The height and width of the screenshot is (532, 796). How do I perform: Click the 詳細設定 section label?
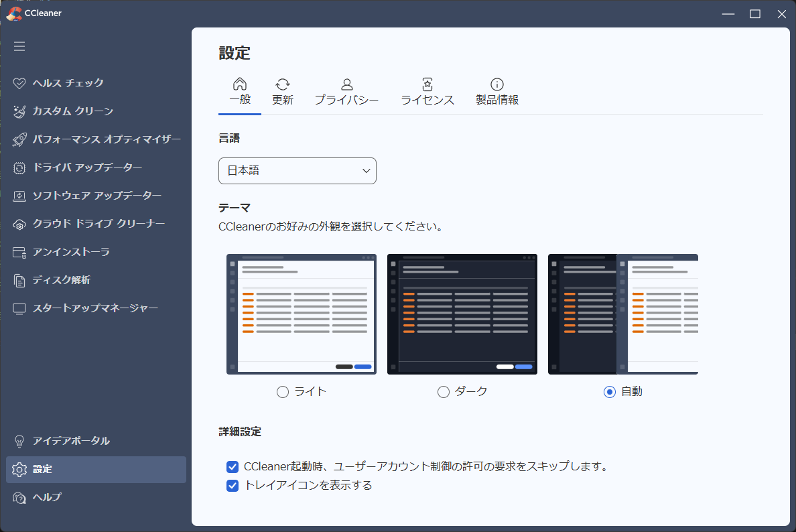point(240,432)
